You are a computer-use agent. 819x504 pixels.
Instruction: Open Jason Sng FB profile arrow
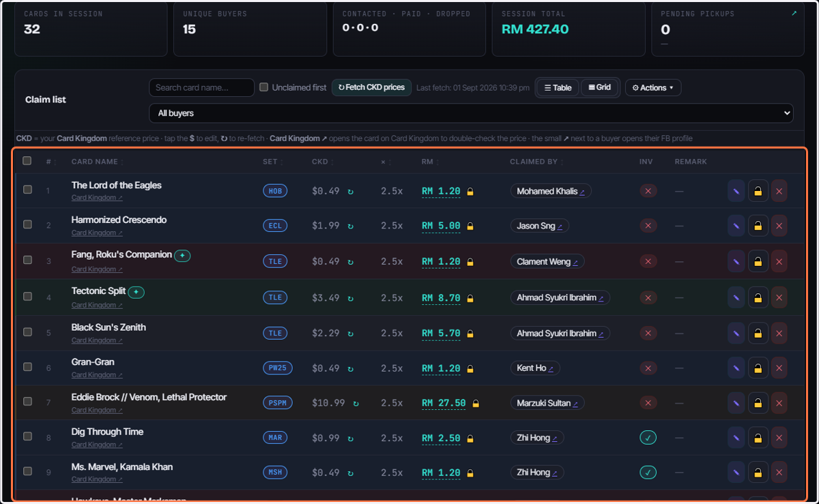coord(560,226)
